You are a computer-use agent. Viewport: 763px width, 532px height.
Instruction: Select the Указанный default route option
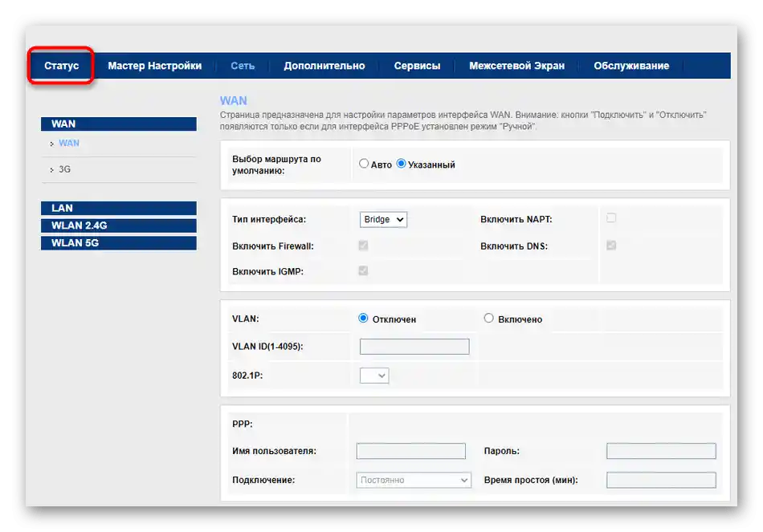(401, 164)
